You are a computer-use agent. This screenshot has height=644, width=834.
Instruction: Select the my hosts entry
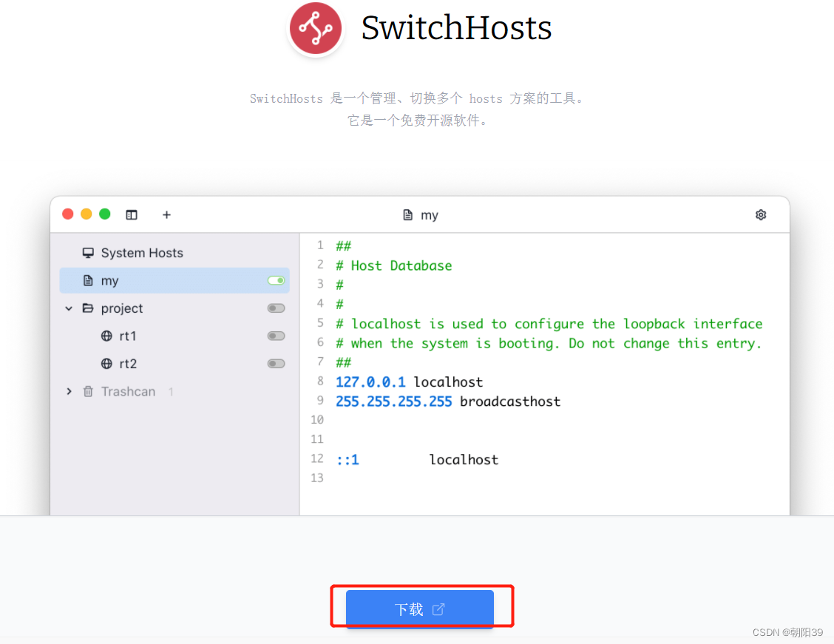pyautogui.click(x=174, y=280)
